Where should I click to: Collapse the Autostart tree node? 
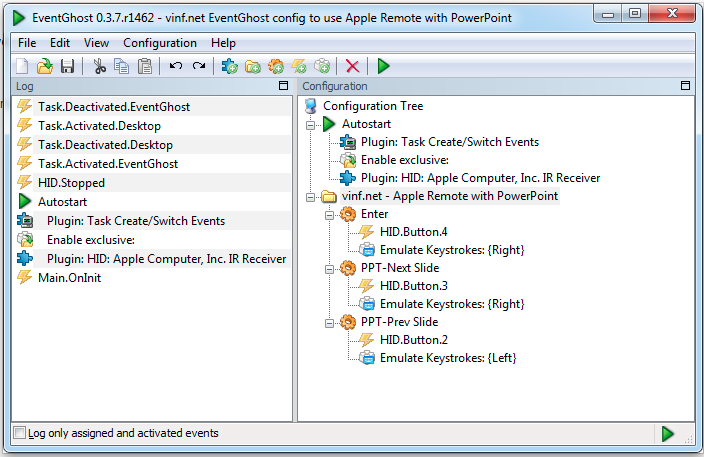(x=311, y=124)
